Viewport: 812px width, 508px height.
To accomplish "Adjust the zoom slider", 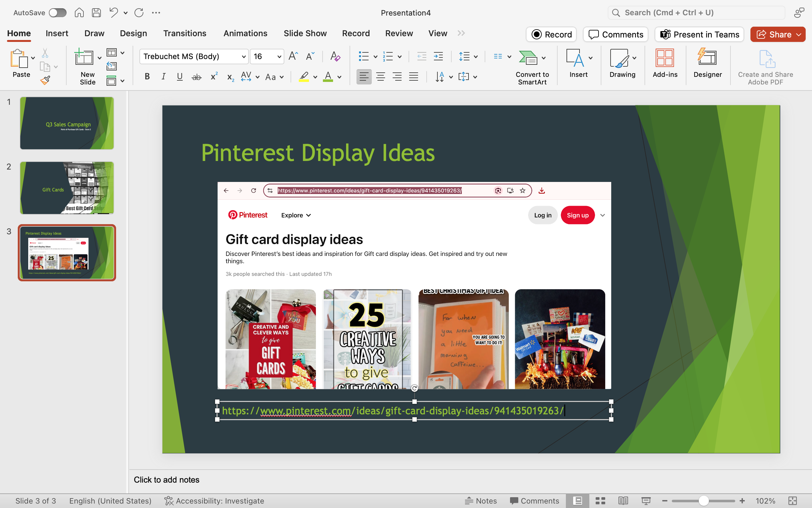I will (x=704, y=501).
